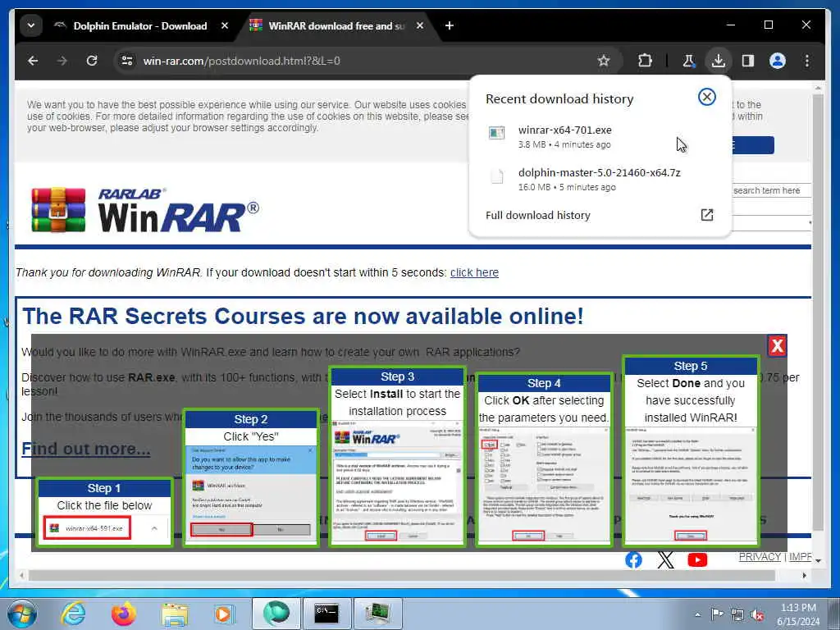Launch Internet Explorer from the taskbar
840x630 pixels.
[73, 614]
